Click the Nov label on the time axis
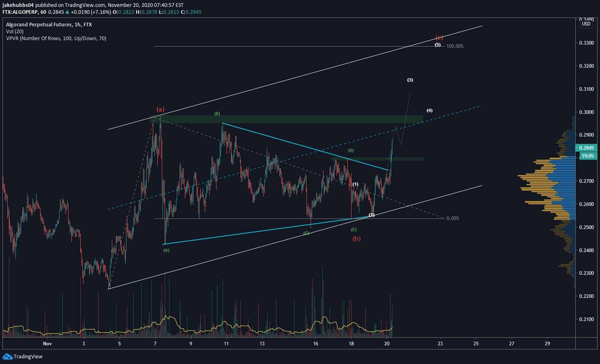Screen dimensions: 600x364 [x=47, y=343]
